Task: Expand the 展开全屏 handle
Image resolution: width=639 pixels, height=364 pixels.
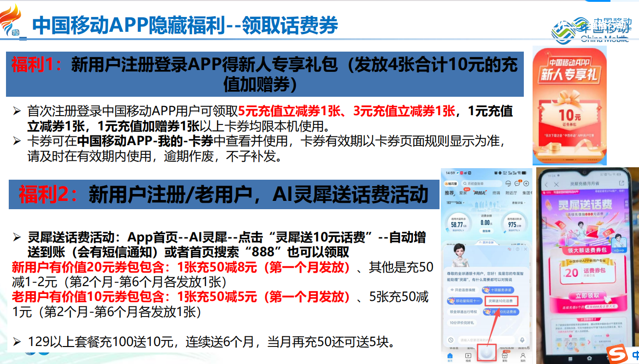Action: (x=487, y=242)
